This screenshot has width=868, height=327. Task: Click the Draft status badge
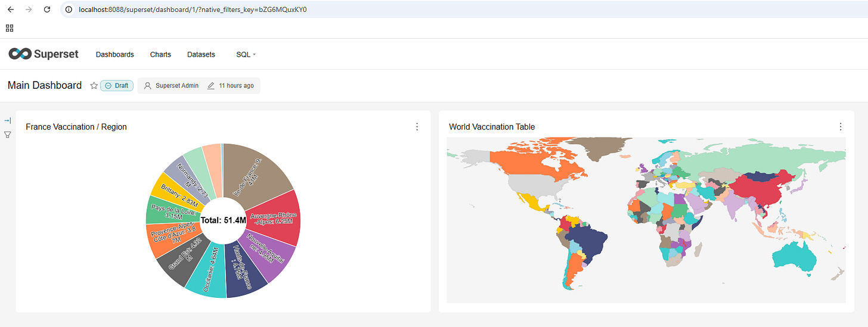pos(117,86)
